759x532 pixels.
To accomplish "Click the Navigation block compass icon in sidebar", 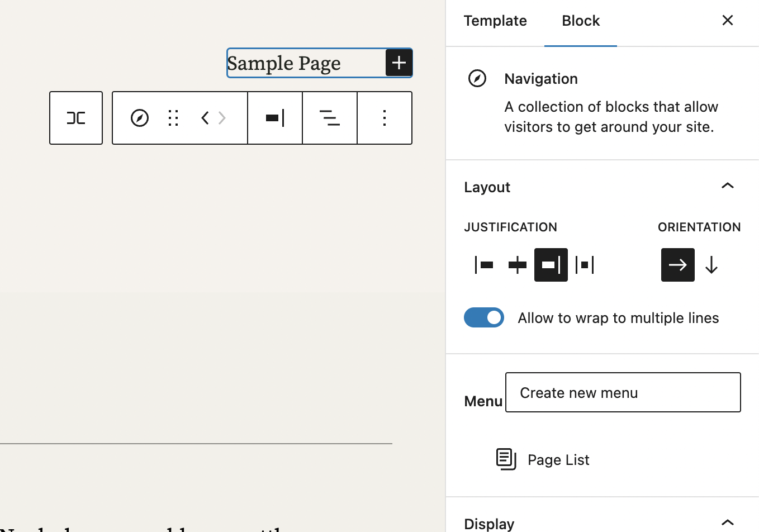I will 477,78.
